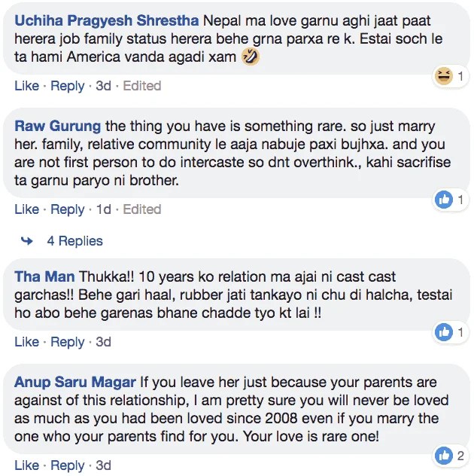The height and width of the screenshot is (476, 474).
Task: Like Tha Man's comment
Action: [x=26, y=342]
